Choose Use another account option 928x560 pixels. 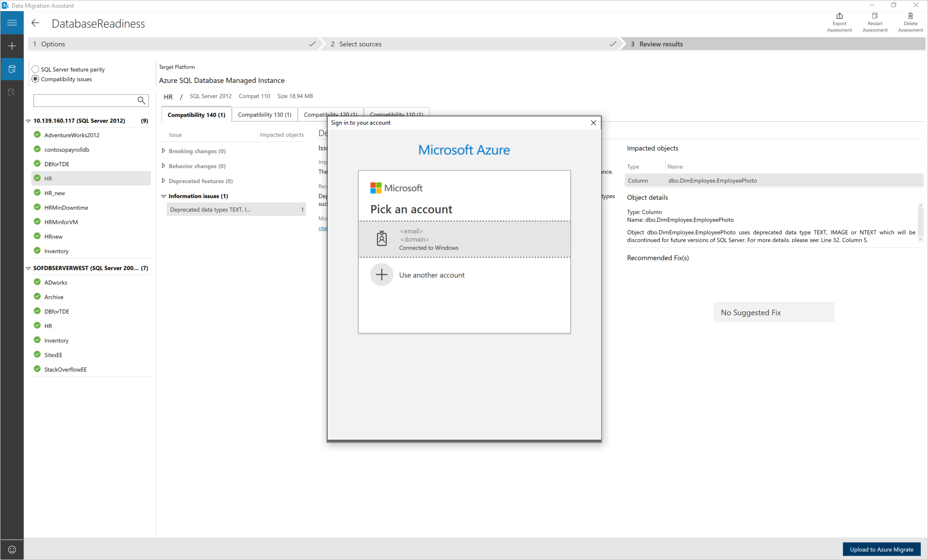coord(432,275)
